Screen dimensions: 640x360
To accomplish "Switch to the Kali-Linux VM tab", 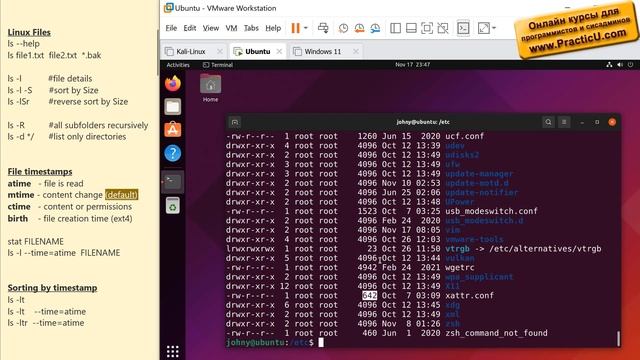I will (190, 51).
